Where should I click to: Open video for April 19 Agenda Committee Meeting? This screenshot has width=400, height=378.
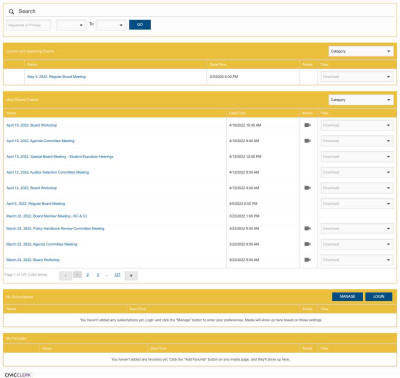click(307, 141)
